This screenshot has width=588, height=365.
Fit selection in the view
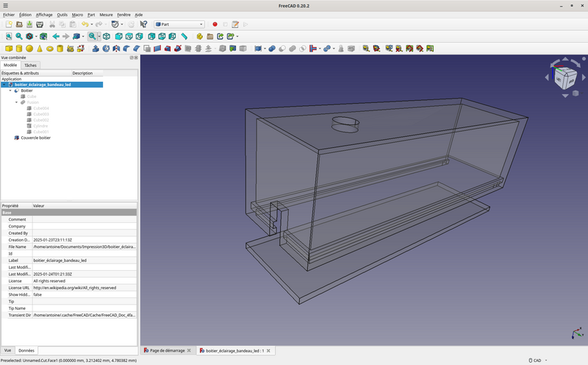pos(19,36)
